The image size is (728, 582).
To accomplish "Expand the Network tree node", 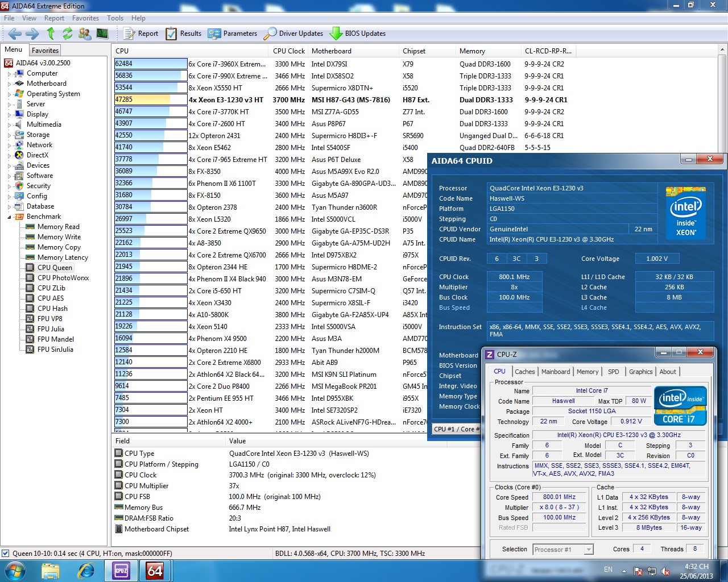I will click(x=9, y=145).
